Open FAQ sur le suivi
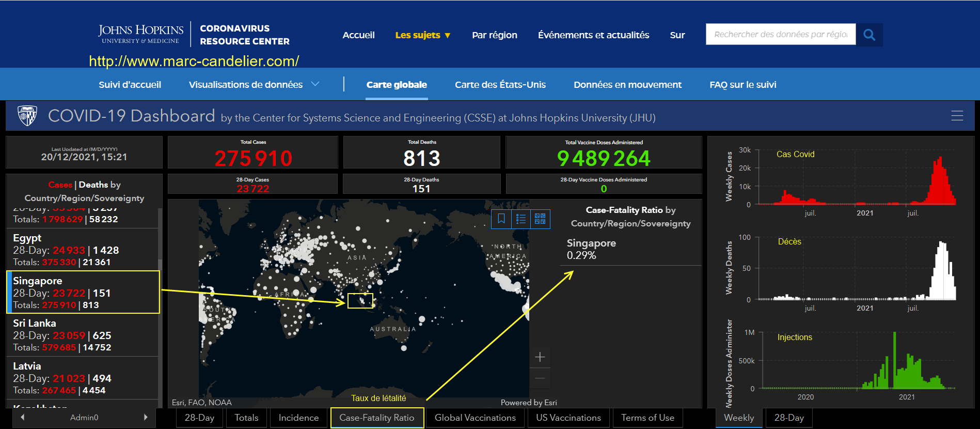 point(743,84)
